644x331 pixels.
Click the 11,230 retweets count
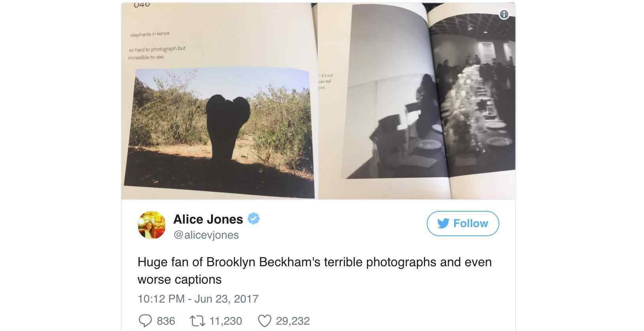(226, 321)
